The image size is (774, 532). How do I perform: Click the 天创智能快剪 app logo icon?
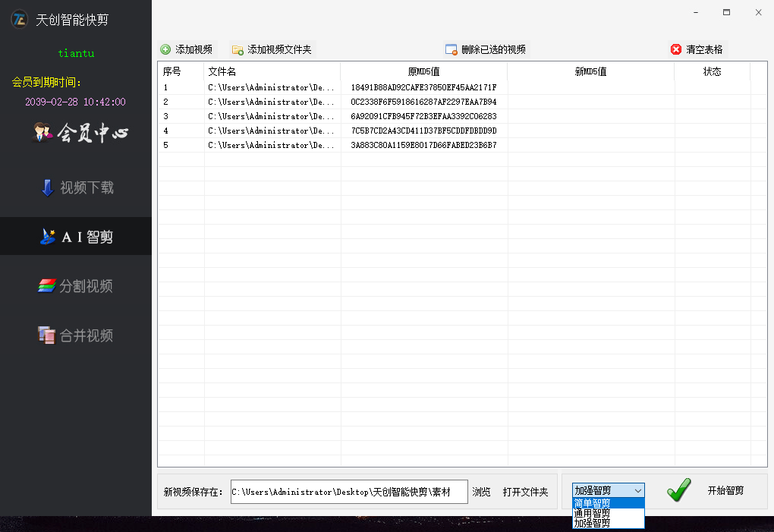pos(19,19)
